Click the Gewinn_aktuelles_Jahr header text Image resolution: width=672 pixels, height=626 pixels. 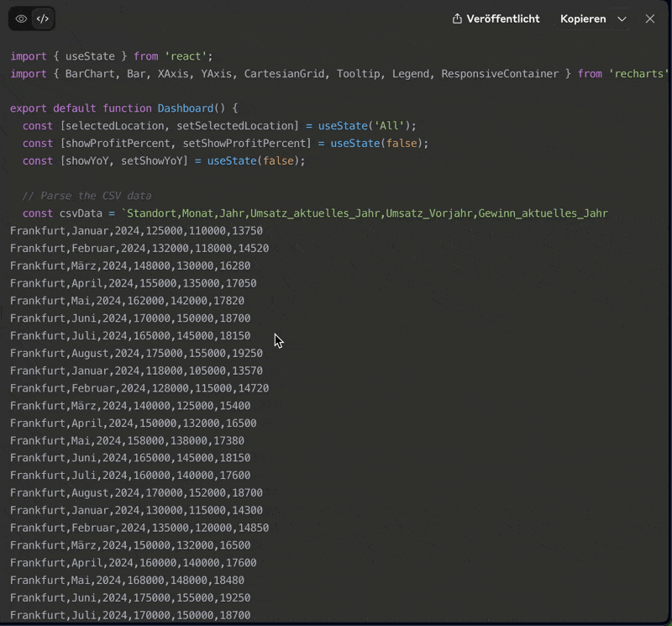[543, 213]
